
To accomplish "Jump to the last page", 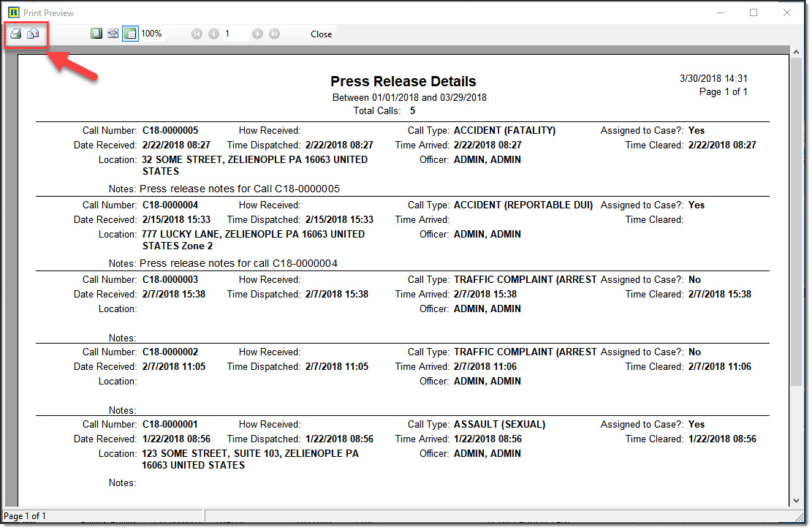I will click(x=274, y=34).
